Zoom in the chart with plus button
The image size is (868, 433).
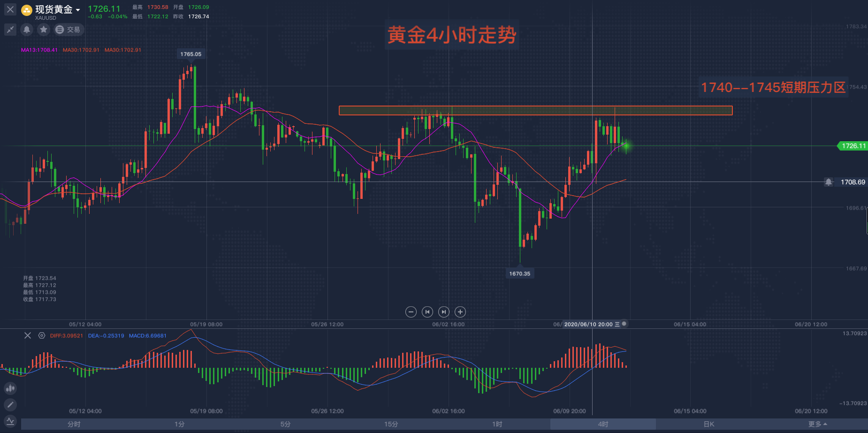(460, 312)
